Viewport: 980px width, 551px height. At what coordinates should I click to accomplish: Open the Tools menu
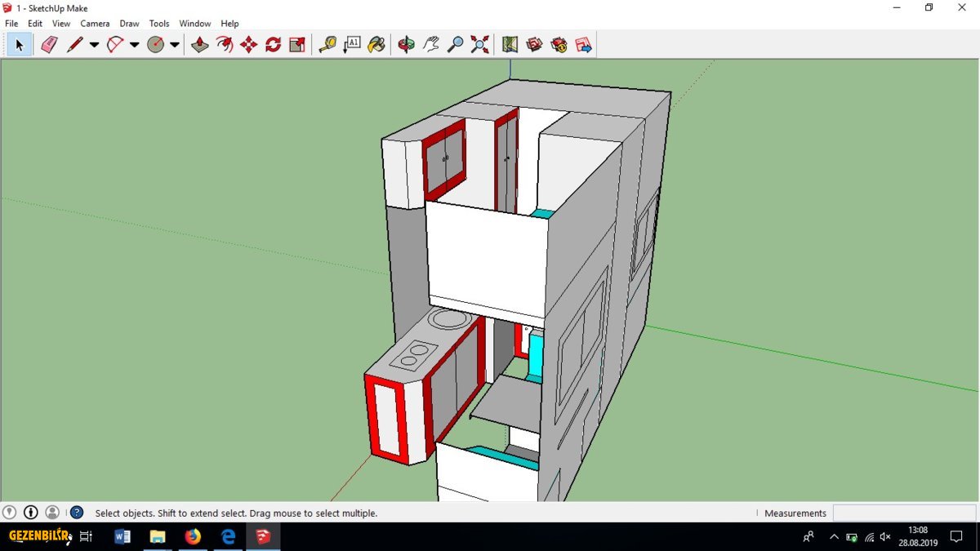tap(159, 24)
